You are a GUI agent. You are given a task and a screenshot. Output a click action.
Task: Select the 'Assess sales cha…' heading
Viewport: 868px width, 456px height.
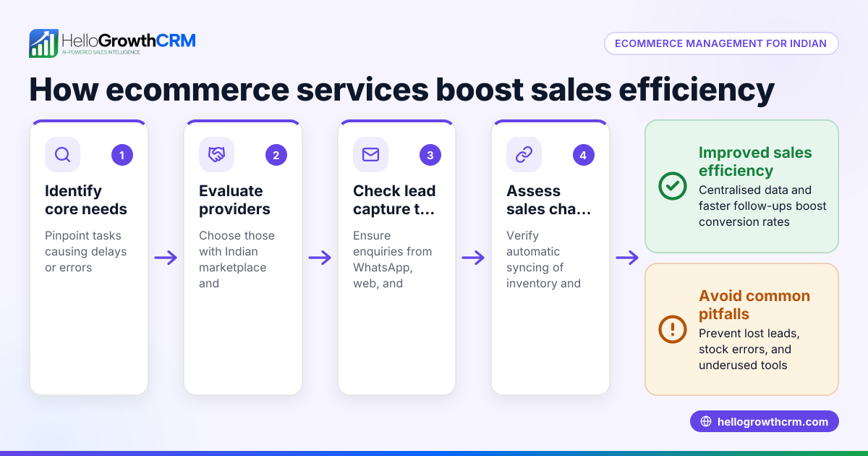[549, 200]
